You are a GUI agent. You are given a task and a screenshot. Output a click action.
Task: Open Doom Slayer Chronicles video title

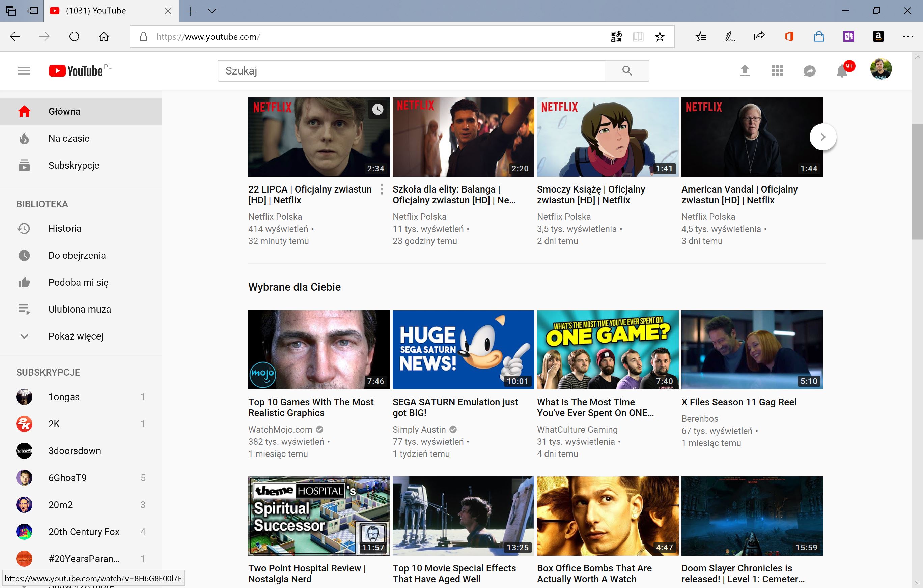coord(743,574)
